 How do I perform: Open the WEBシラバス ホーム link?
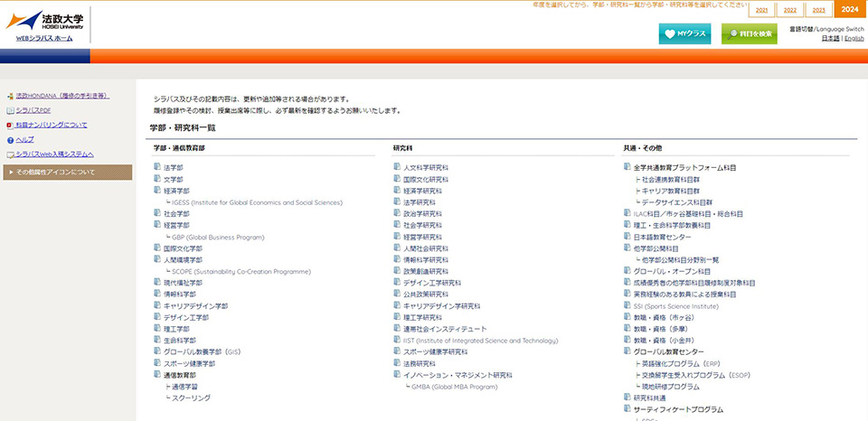[x=44, y=39]
